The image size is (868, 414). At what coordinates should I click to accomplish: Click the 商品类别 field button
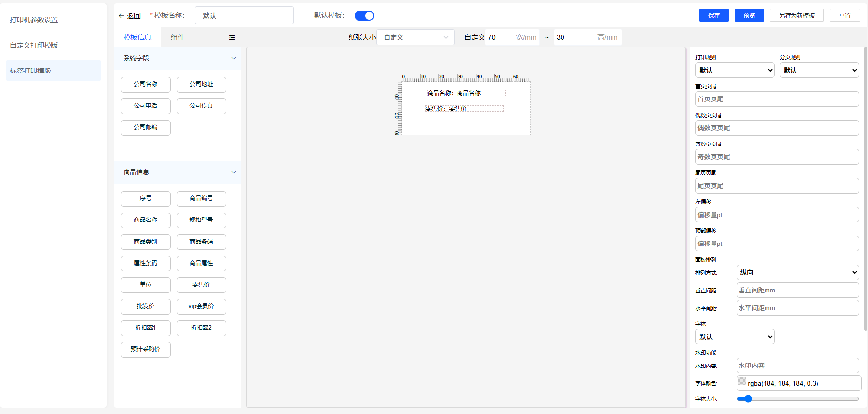(146, 242)
